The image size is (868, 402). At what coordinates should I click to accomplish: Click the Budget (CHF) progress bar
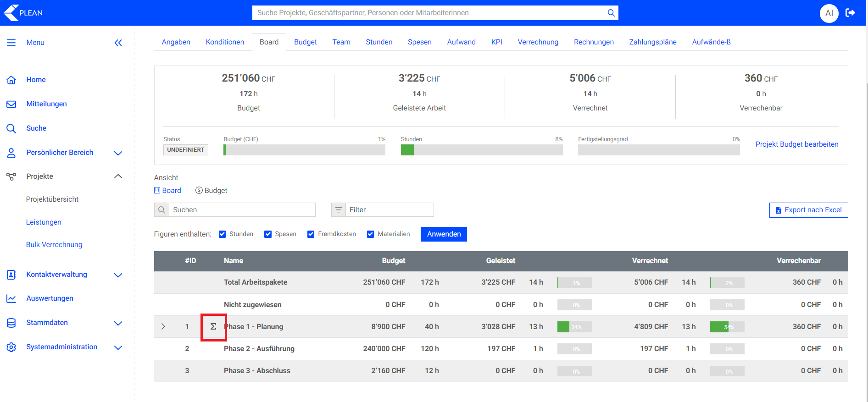pyautogui.click(x=304, y=150)
